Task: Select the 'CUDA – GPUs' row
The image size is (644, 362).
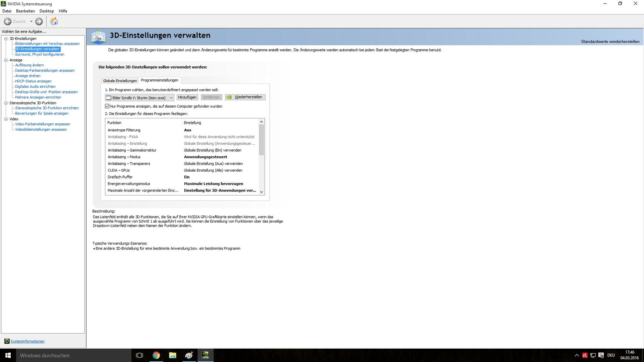Action: pos(182,170)
